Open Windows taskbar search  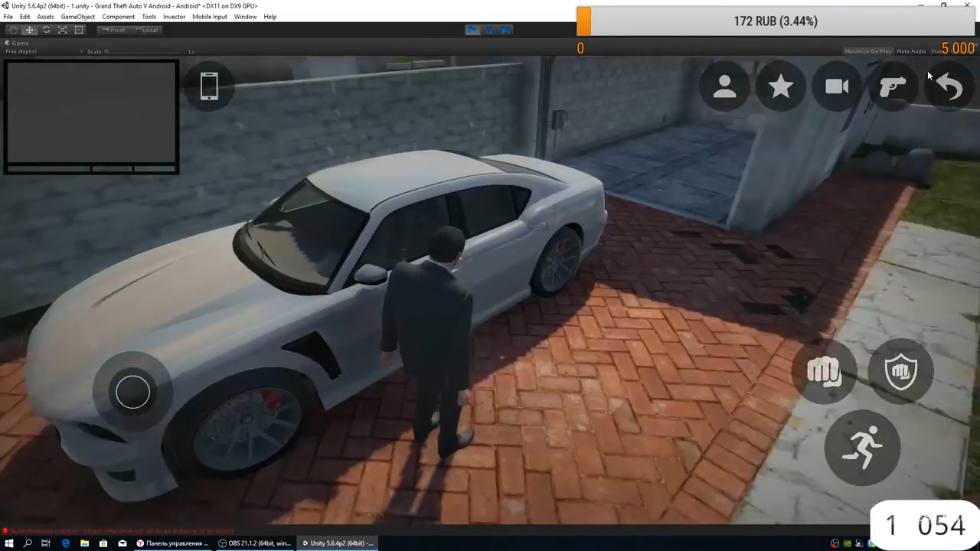[28, 543]
